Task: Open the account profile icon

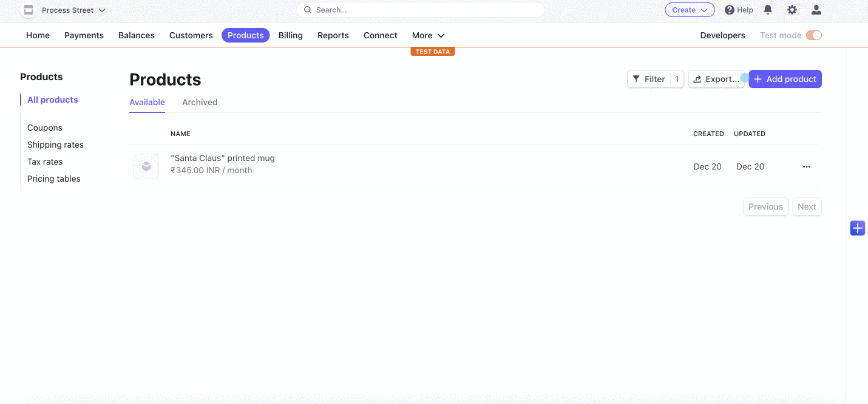Action: (x=816, y=10)
